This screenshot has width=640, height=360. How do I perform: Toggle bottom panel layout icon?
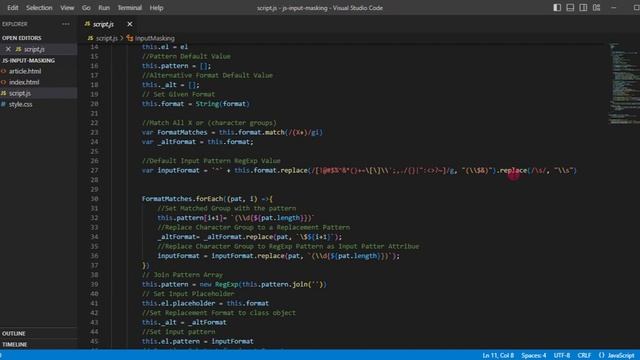[570, 8]
